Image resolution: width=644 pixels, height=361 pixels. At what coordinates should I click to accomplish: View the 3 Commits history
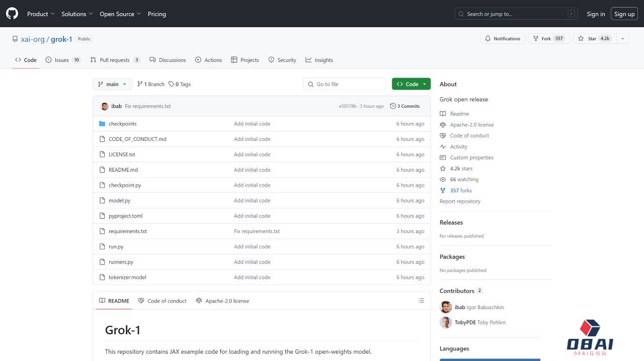coord(405,106)
